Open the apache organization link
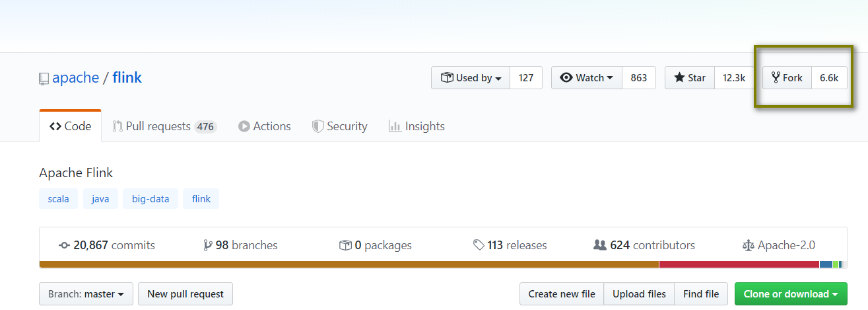 tap(76, 78)
